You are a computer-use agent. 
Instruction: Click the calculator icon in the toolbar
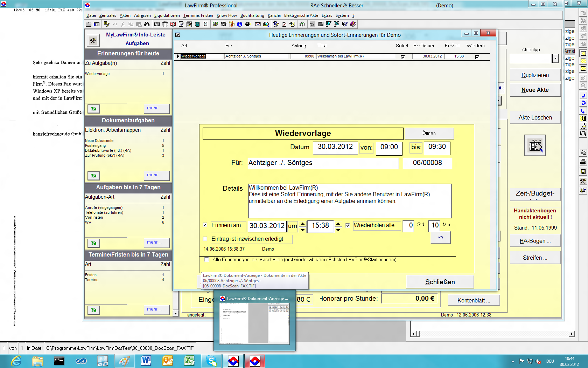click(321, 24)
